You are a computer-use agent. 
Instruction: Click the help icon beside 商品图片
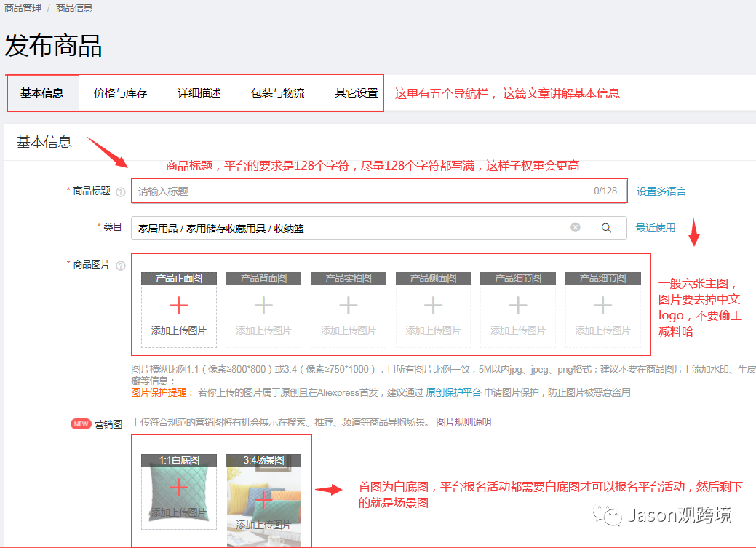click(121, 265)
